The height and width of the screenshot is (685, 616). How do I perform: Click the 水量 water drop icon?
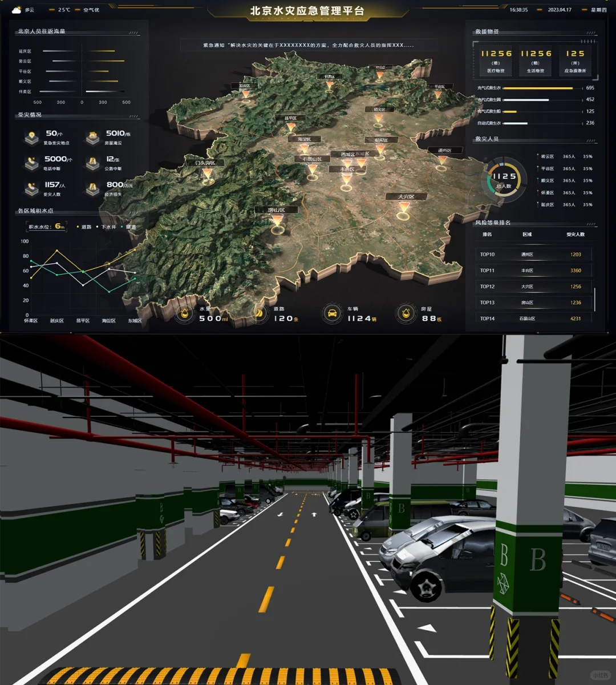184,313
